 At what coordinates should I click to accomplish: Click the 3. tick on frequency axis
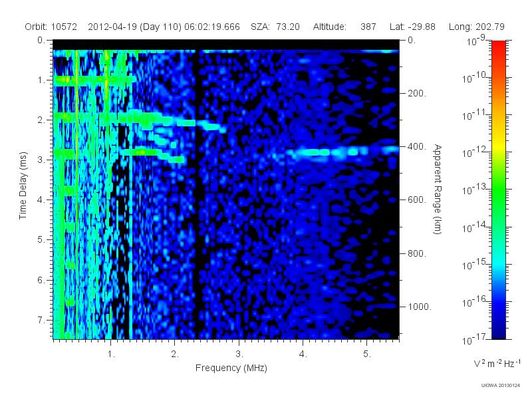coord(239,354)
